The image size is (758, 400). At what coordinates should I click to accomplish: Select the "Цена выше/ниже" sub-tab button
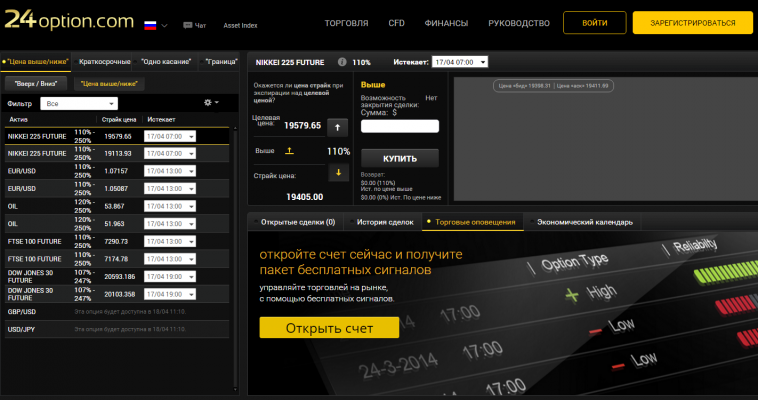tap(109, 84)
